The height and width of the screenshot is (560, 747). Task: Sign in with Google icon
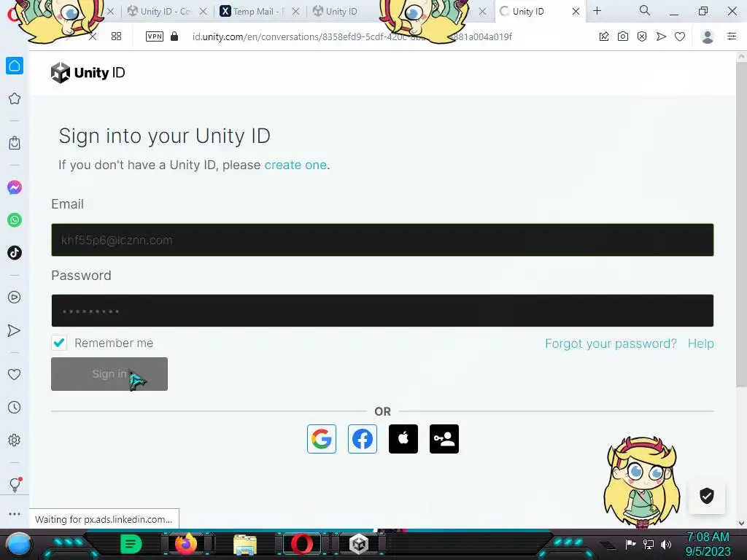[x=322, y=438]
